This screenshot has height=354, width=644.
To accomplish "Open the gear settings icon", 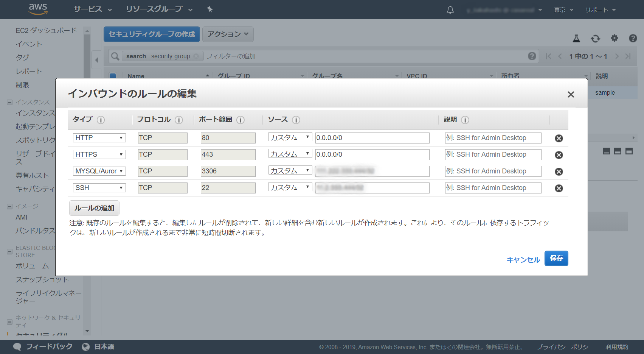I will tap(615, 38).
